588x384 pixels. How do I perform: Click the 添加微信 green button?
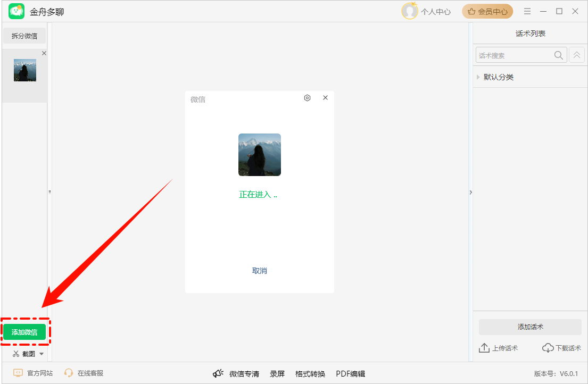point(25,331)
